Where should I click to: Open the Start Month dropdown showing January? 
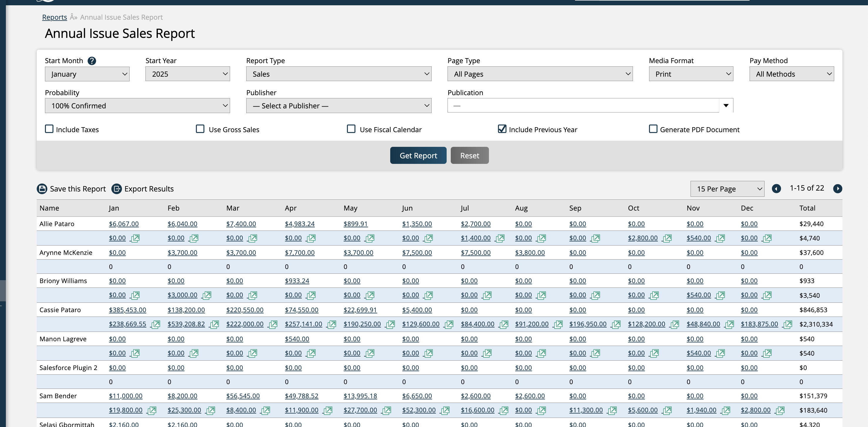tap(87, 74)
